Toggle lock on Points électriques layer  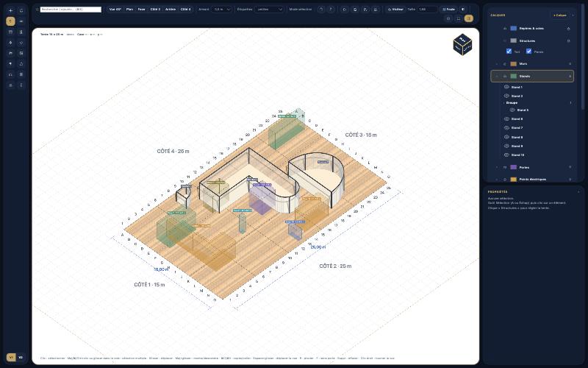point(570,180)
